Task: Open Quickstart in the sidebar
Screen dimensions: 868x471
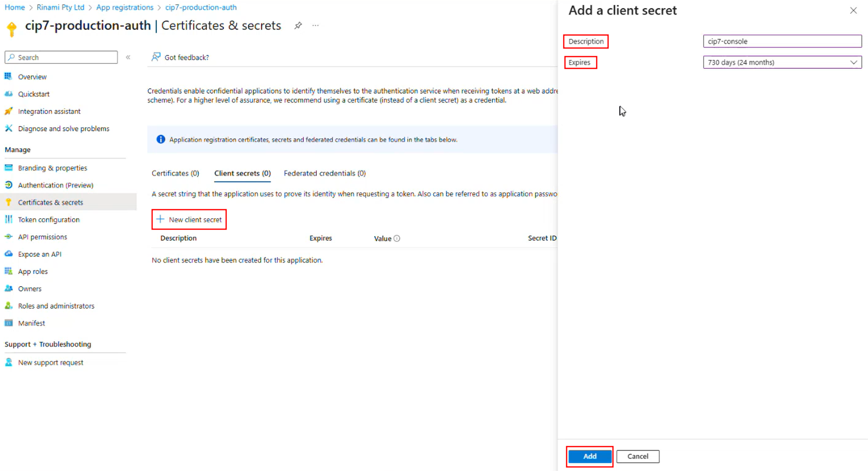Action: point(34,94)
